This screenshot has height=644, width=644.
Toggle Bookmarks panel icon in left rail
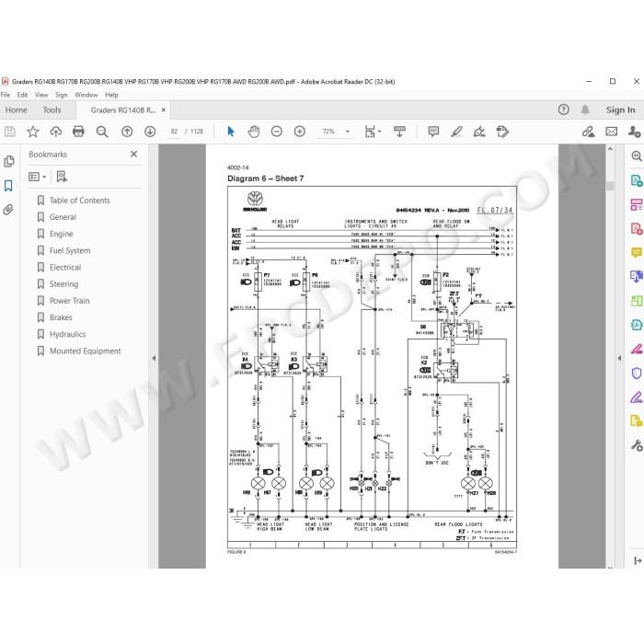8,186
